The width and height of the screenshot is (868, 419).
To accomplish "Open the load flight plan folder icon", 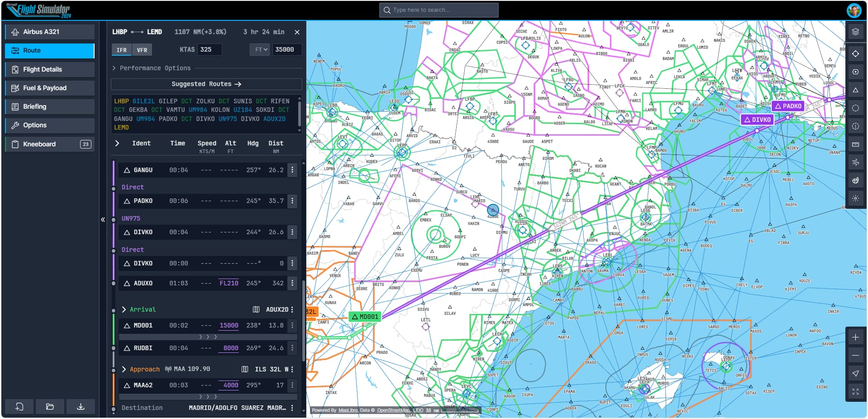I will (50, 406).
